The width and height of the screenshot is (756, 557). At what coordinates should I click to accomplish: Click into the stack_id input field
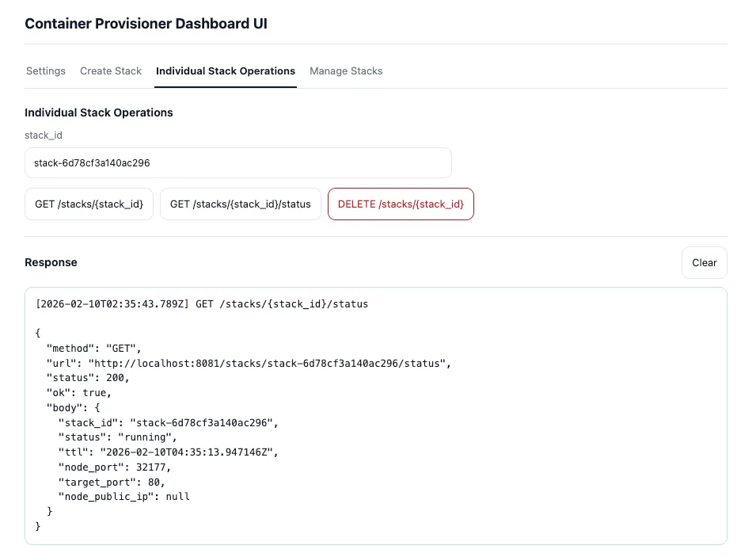(237, 163)
